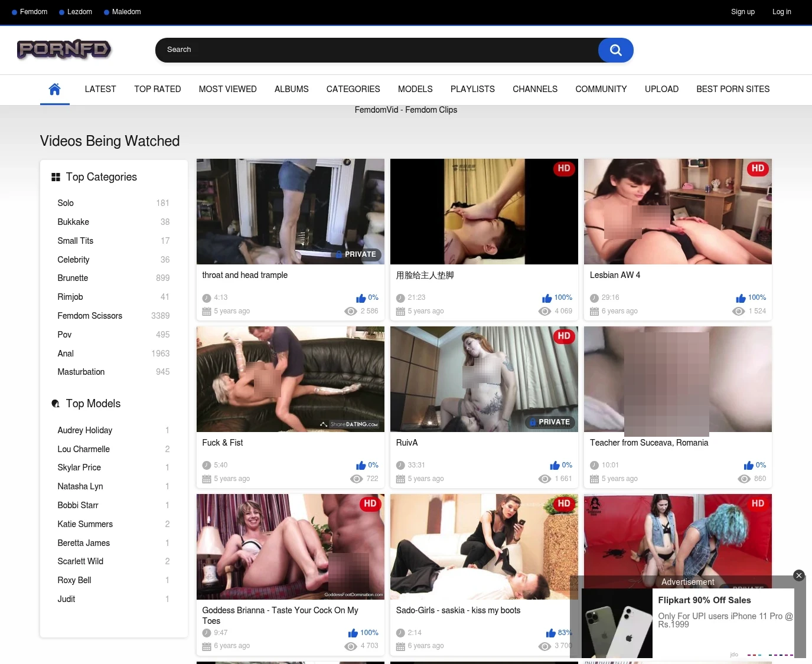Click the eye views icon showing 2 586

click(351, 311)
